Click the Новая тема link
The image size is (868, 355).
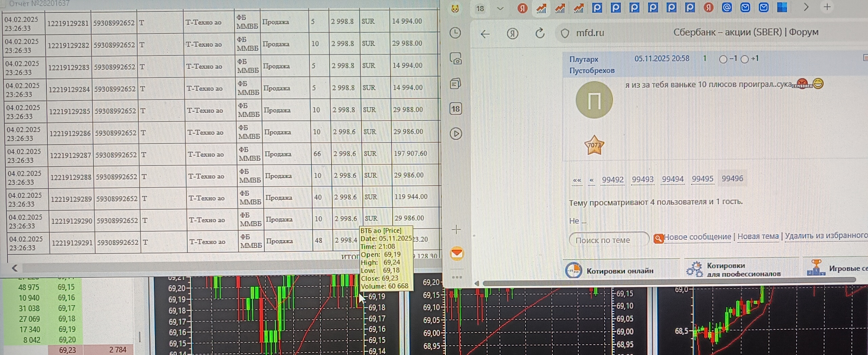[758, 236]
